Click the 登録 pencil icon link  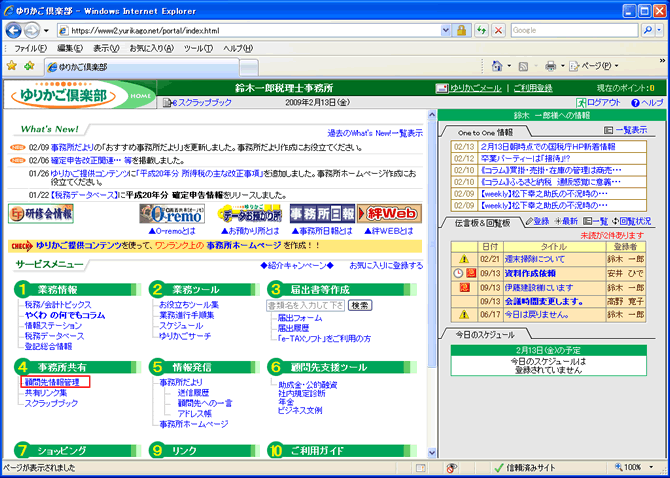(537, 221)
